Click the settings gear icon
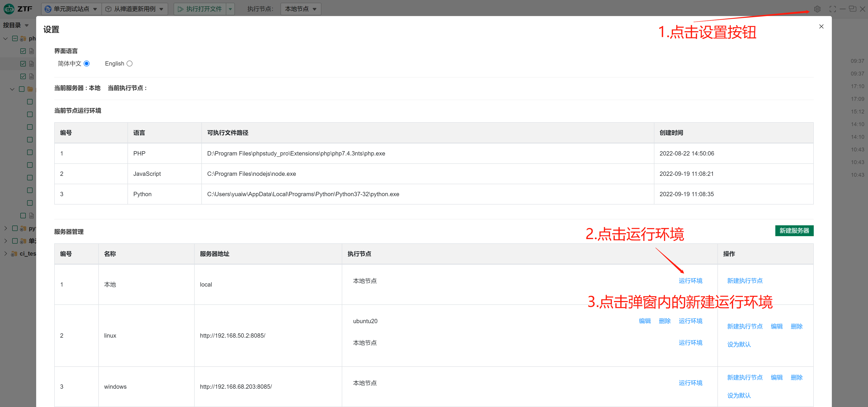Image resolution: width=868 pixels, height=407 pixels. pyautogui.click(x=817, y=9)
